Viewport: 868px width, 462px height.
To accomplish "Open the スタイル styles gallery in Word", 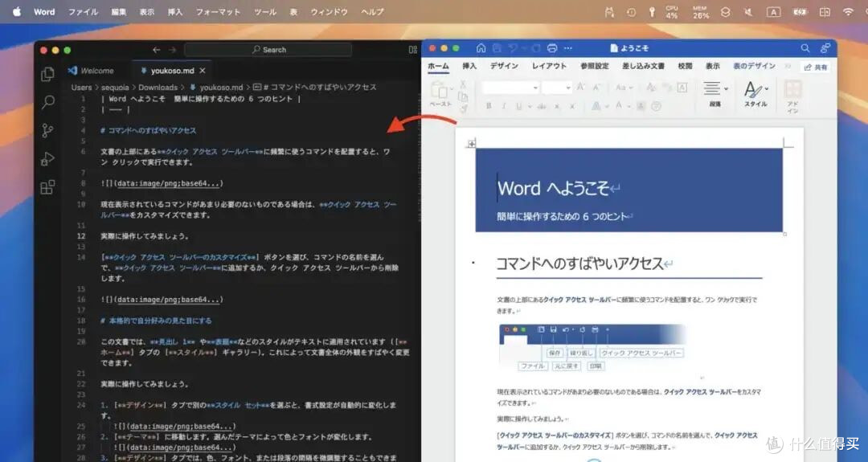I will [756, 94].
